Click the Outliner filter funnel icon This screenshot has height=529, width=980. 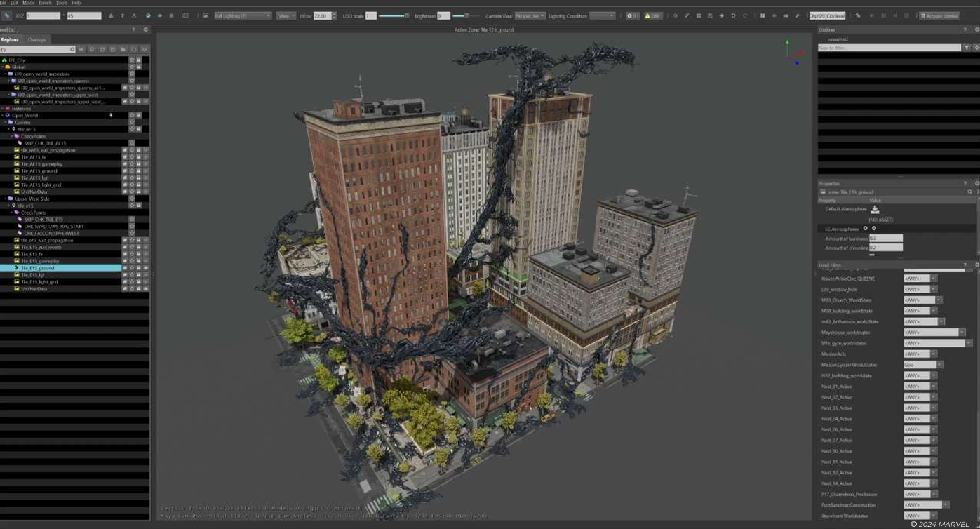click(x=968, y=48)
